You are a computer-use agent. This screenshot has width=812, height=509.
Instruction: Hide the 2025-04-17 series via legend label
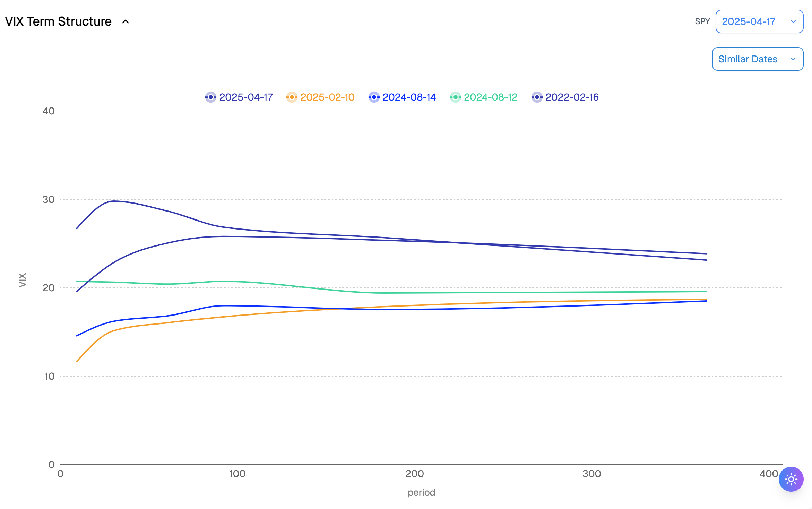pyautogui.click(x=246, y=97)
